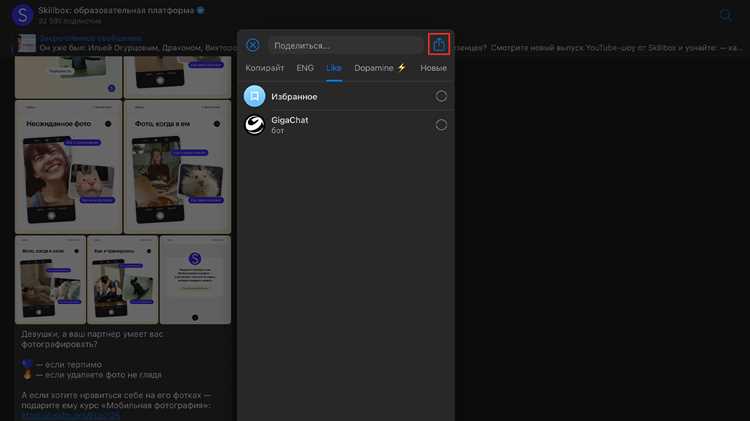750x421 pixels.
Task: Click the Поделиться search input field
Action: 346,45
